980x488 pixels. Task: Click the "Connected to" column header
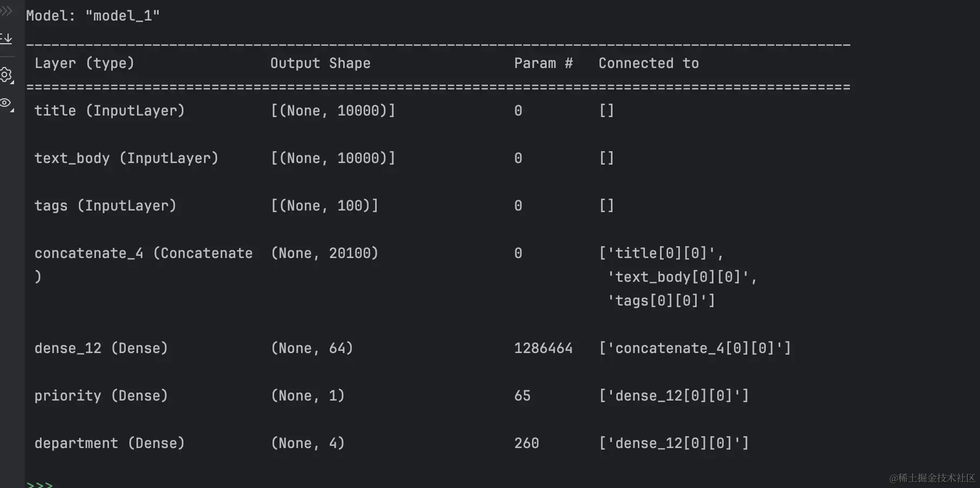click(648, 63)
